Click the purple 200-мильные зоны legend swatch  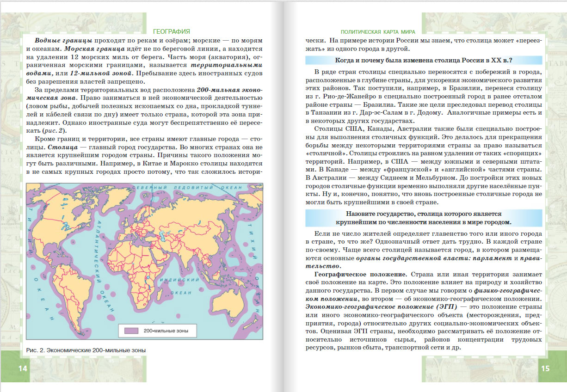coord(132,331)
